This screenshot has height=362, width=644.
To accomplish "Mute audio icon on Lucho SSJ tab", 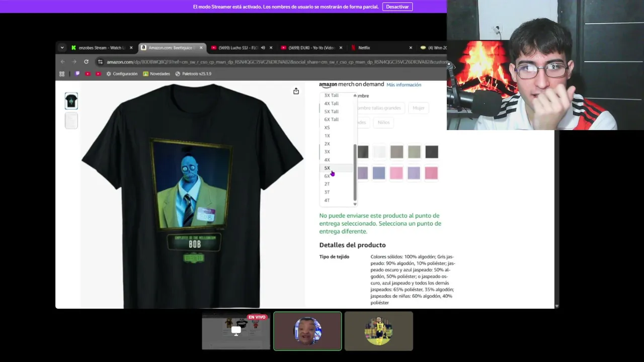I will (x=263, y=48).
